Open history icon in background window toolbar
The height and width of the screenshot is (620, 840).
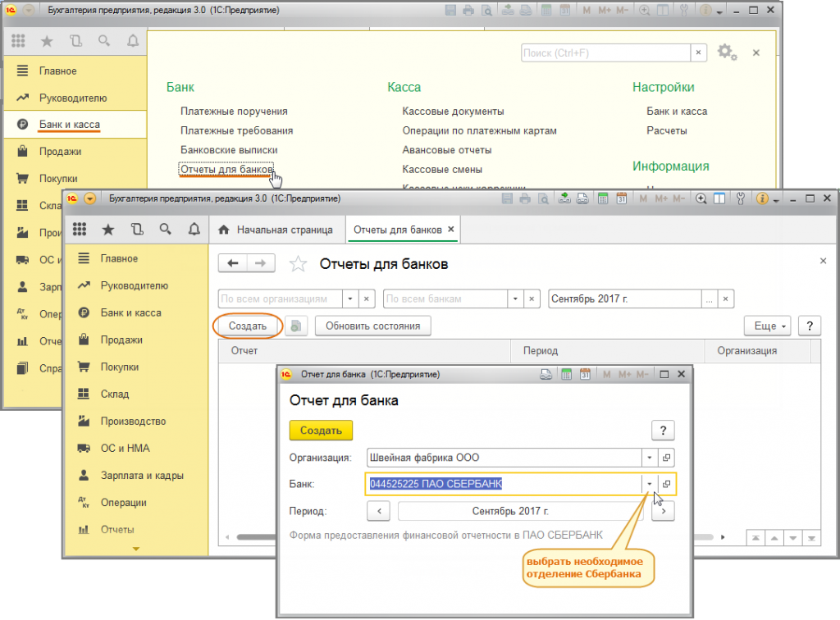[75, 41]
